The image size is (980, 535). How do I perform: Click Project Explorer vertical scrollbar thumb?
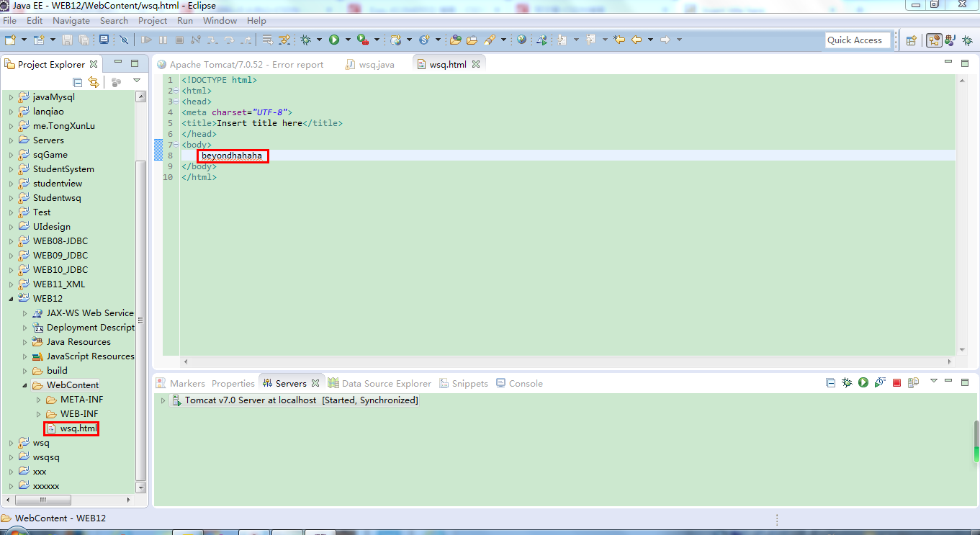click(x=142, y=320)
